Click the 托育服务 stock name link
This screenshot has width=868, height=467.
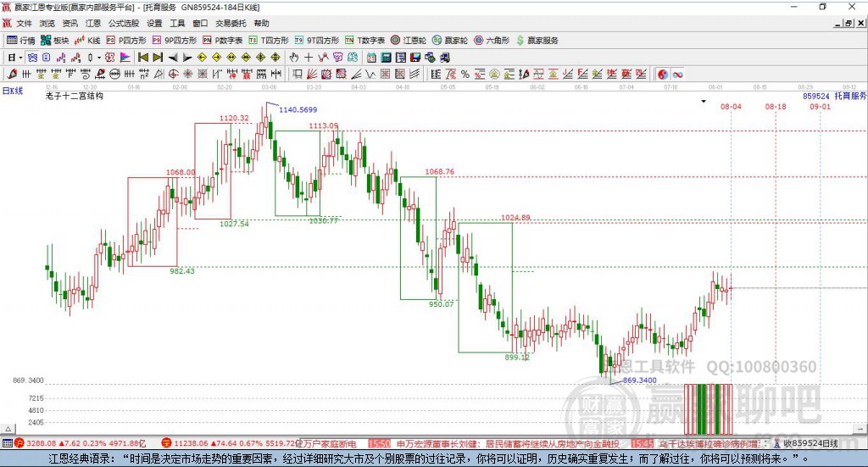[850, 96]
